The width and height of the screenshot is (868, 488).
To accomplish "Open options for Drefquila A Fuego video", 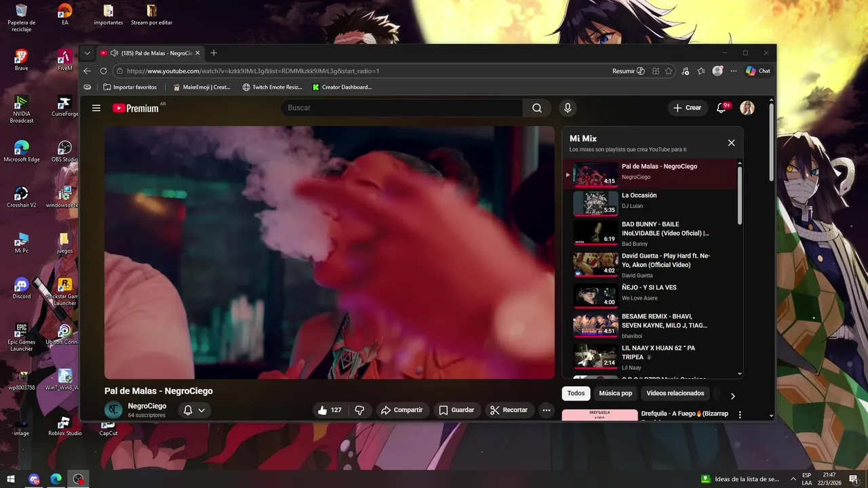I will (740, 415).
